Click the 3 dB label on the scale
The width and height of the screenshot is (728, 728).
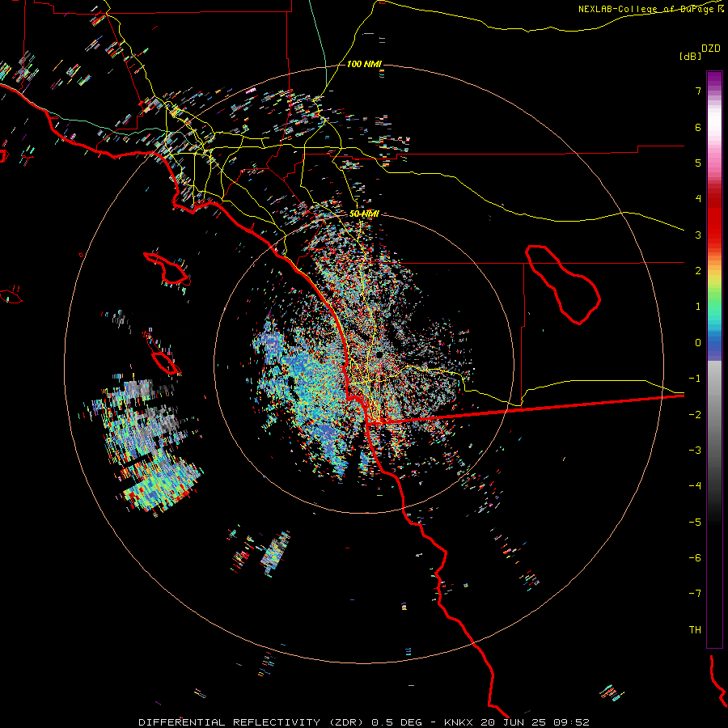click(698, 235)
